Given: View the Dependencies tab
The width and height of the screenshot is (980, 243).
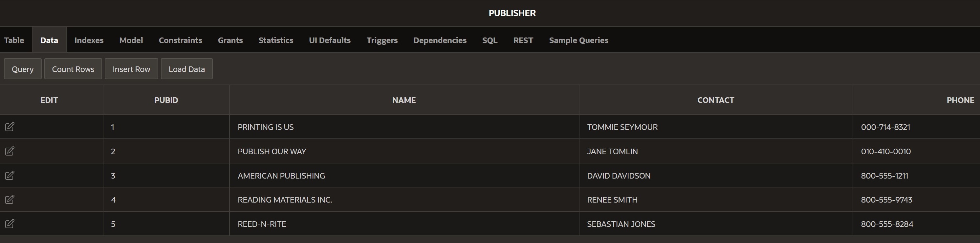Looking at the screenshot, I should 440,40.
